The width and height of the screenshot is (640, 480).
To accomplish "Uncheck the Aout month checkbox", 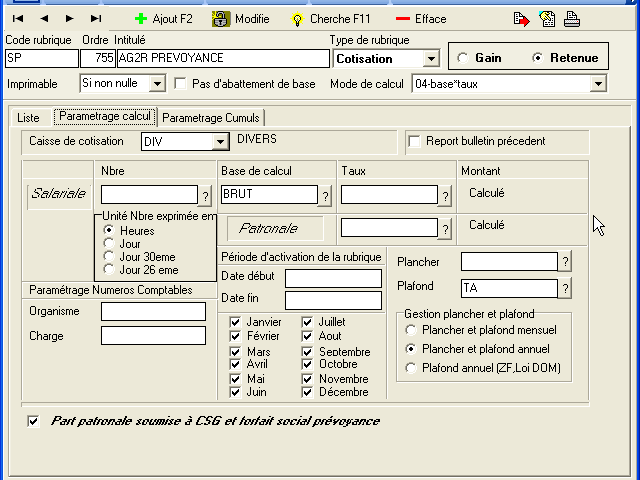I will click(307, 336).
